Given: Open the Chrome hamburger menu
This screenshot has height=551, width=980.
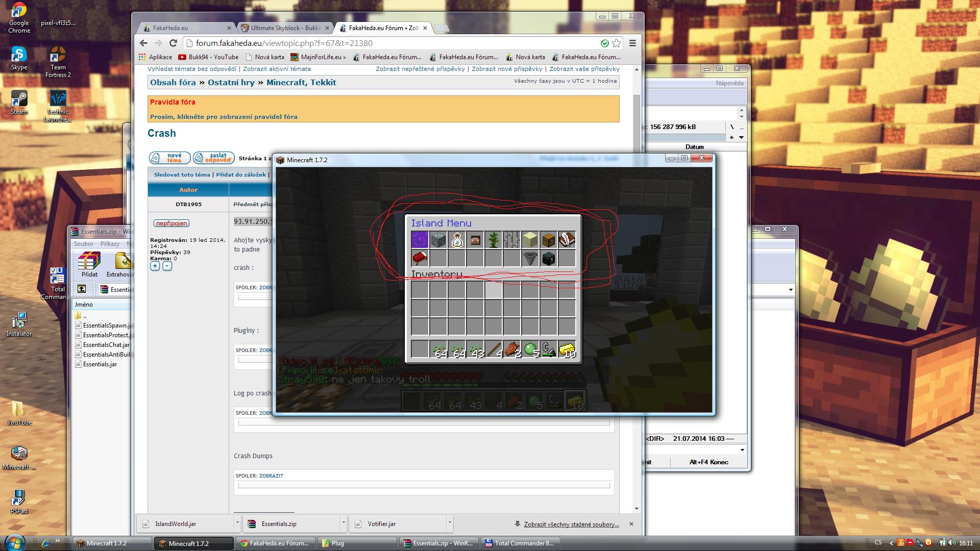Looking at the screenshot, I should (632, 43).
